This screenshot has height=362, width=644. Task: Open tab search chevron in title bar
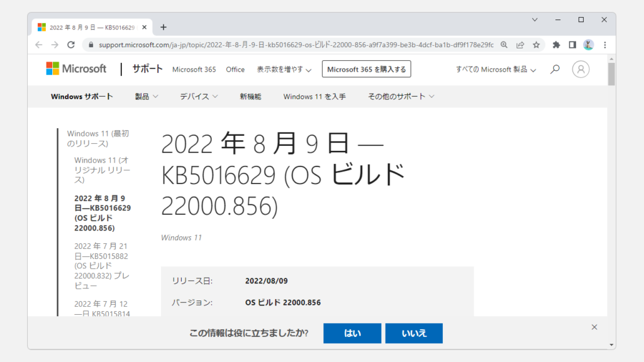535,19
